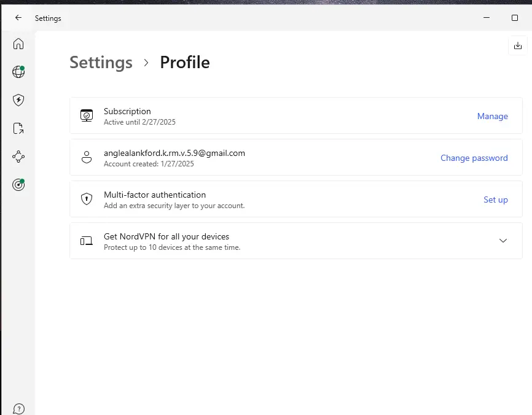The height and width of the screenshot is (415, 532).
Task: Click the account email address
Action: click(174, 153)
